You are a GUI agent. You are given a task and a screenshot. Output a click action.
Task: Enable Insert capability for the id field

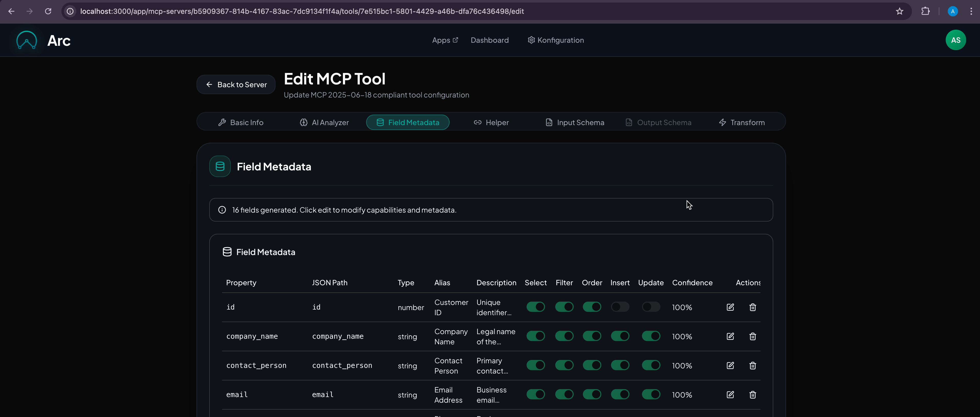coord(620,307)
